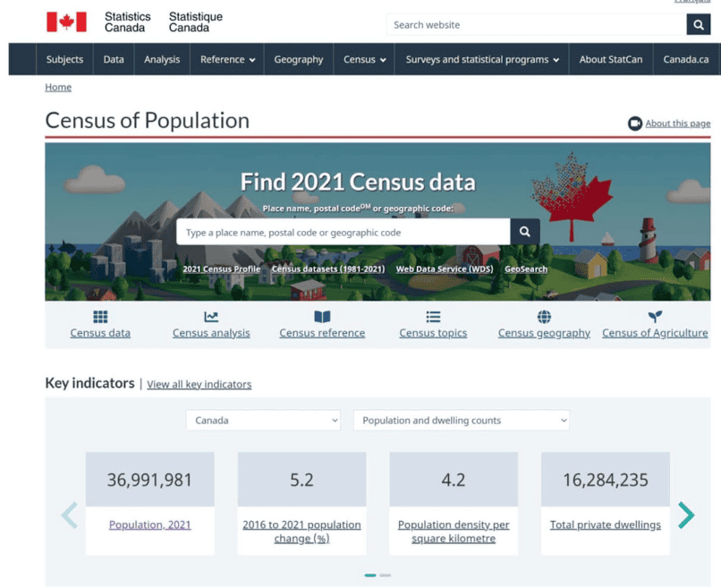Click the Census of Agriculture sprout icon
721x588 pixels.
655,316
